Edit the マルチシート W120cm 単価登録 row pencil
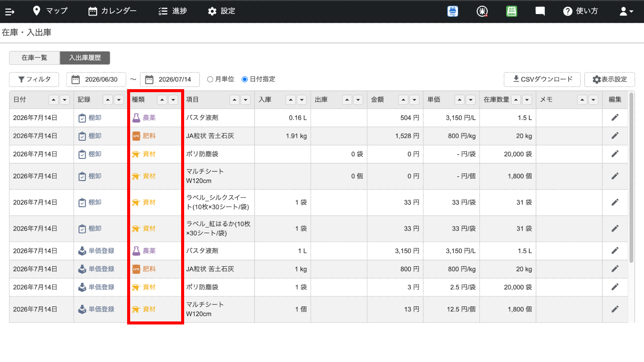This screenshot has width=644, height=362. coord(615,309)
